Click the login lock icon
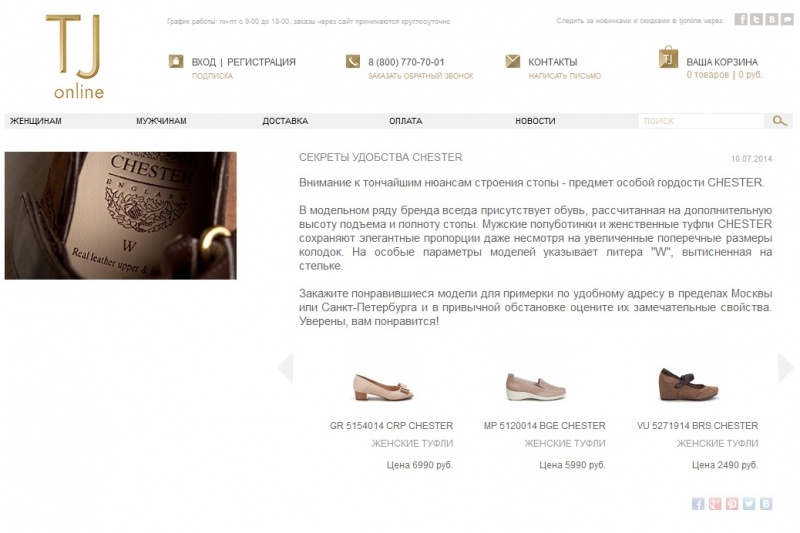Viewport: 800px width, 533px height. coord(176,62)
